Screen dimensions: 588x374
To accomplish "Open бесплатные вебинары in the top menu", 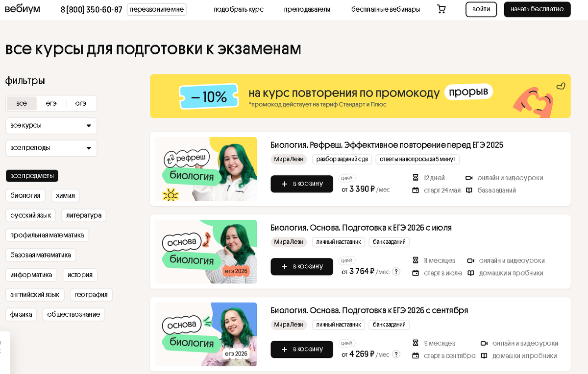I will pyautogui.click(x=386, y=9).
